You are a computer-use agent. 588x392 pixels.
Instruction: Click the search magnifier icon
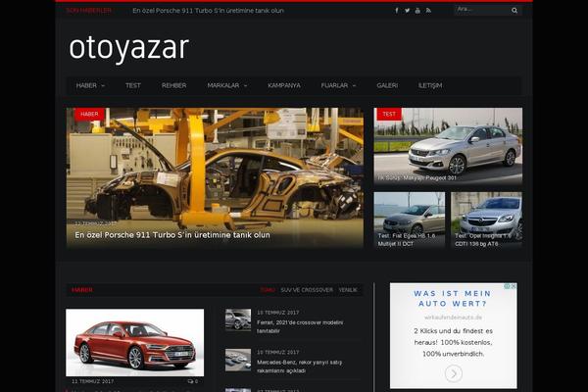click(514, 11)
